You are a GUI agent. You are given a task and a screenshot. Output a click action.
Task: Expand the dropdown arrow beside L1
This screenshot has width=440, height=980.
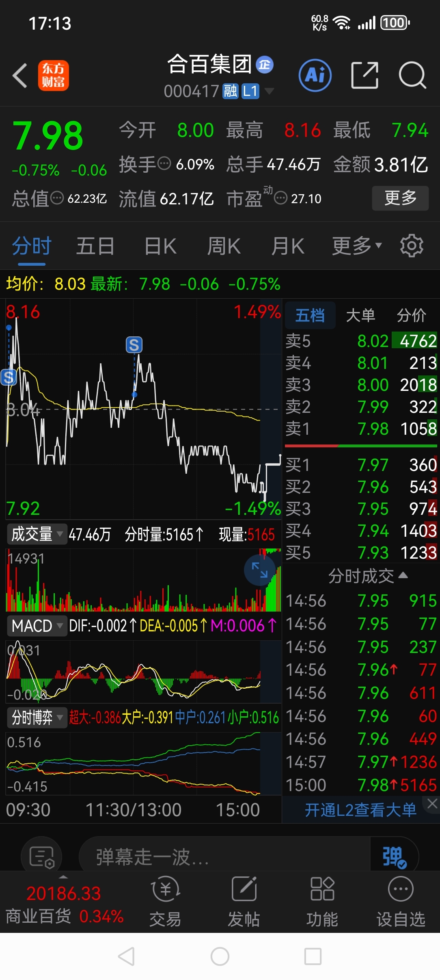pyautogui.click(x=269, y=91)
